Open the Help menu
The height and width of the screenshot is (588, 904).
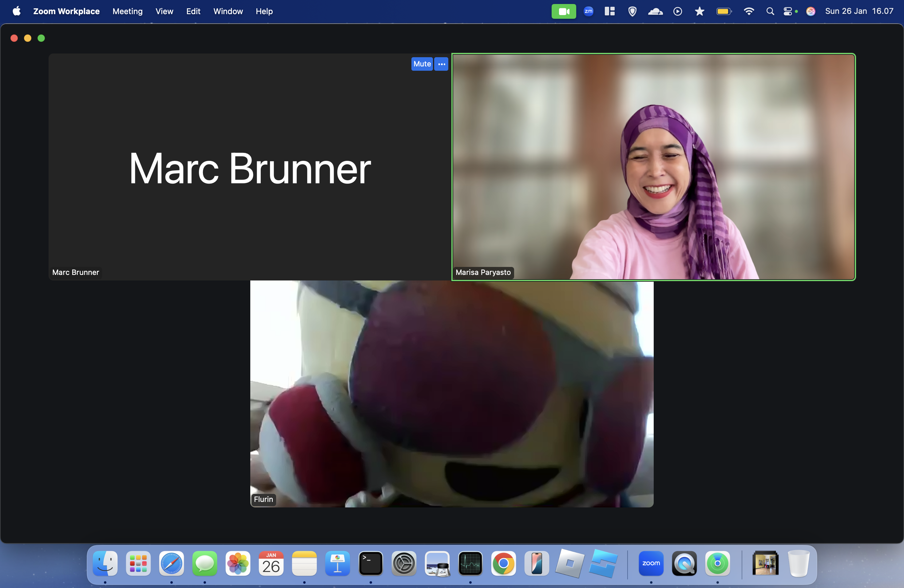click(x=264, y=11)
